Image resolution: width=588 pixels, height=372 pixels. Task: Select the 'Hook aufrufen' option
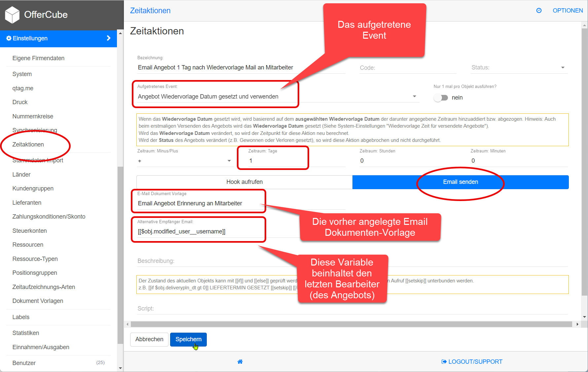click(x=244, y=182)
